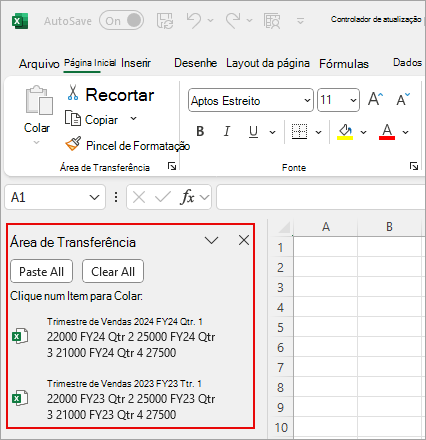Image resolution: width=426 pixels, height=440 pixels.
Task: Click the Colar paste clipboard icon
Action: coord(39,100)
